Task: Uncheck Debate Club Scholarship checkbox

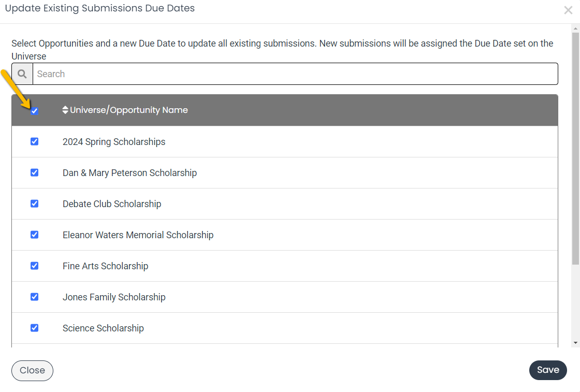Action: [34, 204]
